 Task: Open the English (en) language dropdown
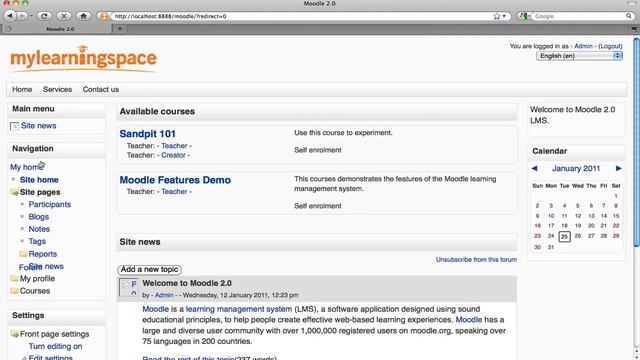579,56
